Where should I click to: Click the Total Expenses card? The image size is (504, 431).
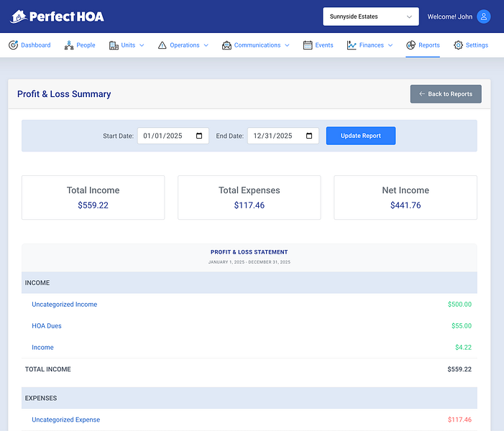[249, 198]
